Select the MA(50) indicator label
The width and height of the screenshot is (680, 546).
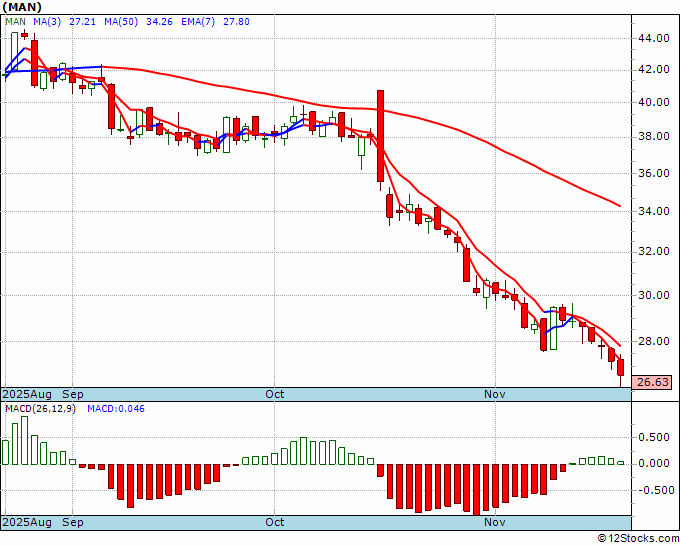[121, 22]
